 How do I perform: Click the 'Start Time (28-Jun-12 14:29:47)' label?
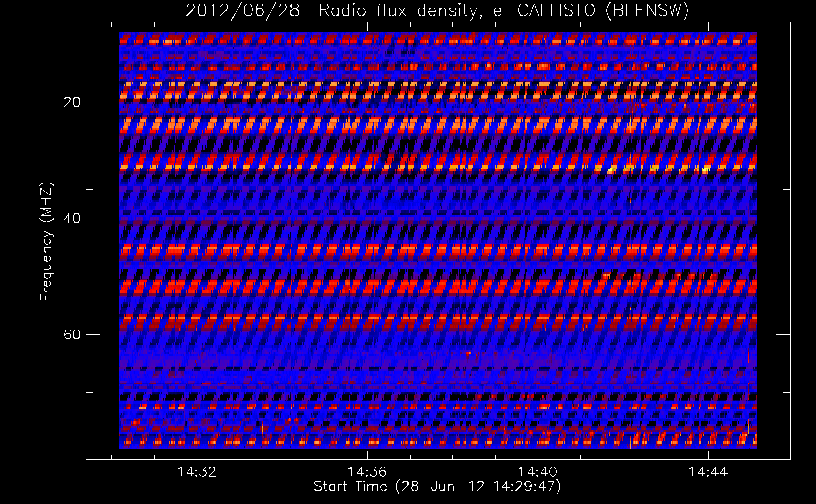coord(437,487)
